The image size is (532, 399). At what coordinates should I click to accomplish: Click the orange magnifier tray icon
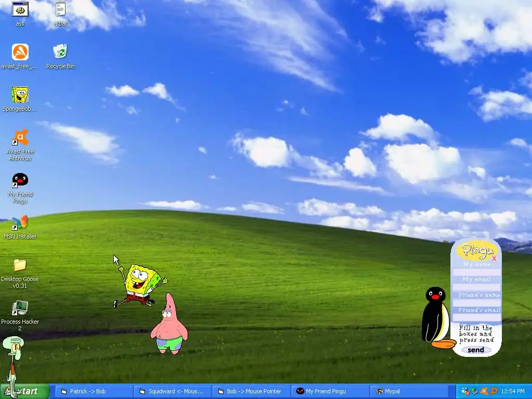[494, 392]
